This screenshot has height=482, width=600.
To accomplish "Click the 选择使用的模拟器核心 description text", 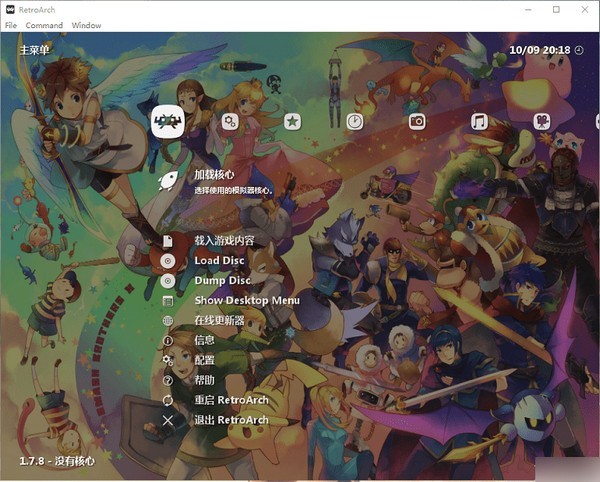I will [233, 190].
